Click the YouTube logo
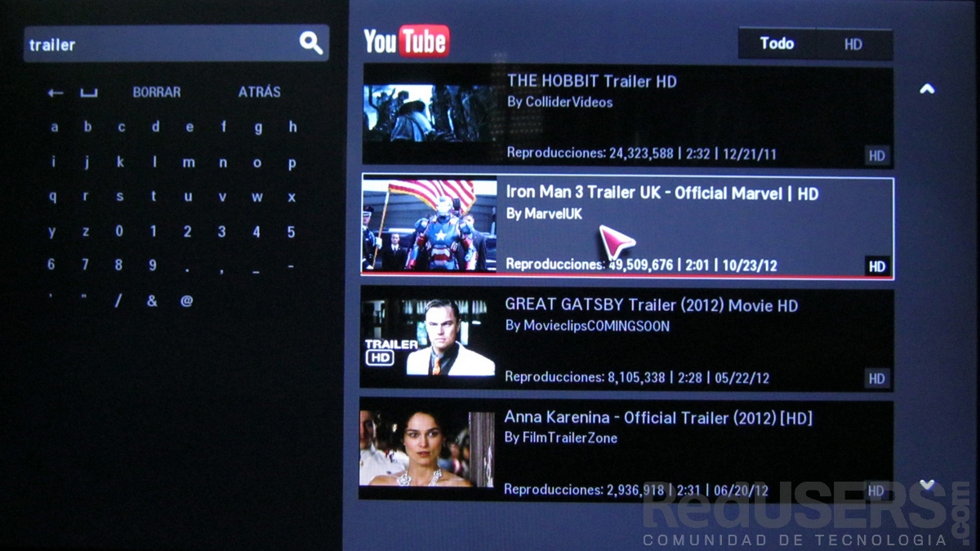980x551 pixels. point(406,41)
